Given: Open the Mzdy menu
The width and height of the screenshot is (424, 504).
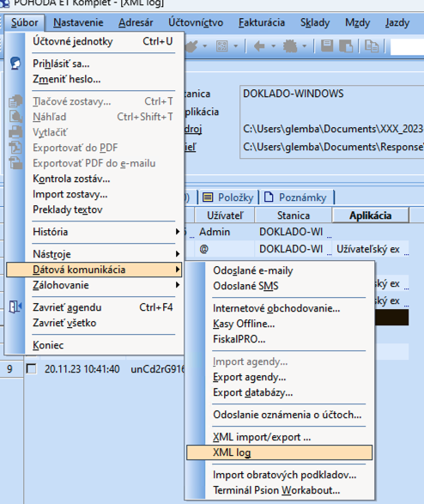Looking at the screenshot, I should point(357,22).
